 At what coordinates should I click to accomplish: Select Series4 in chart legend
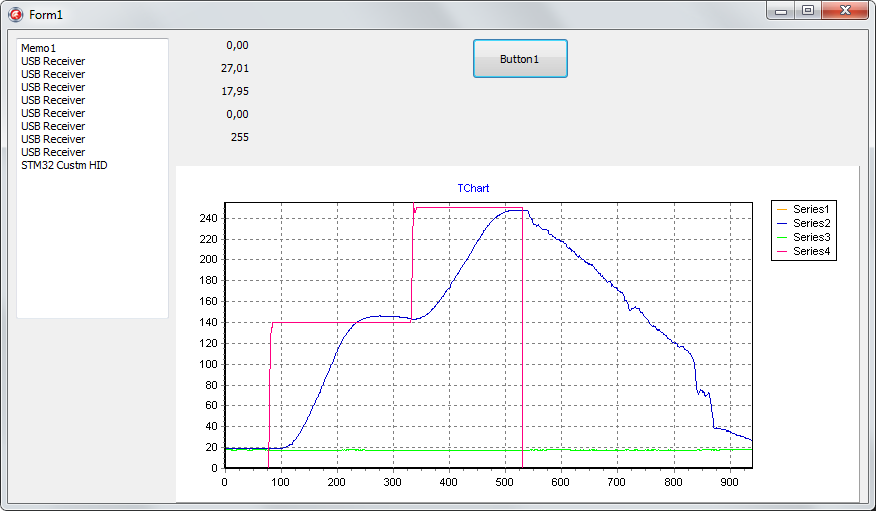pyautogui.click(x=811, y=251)
